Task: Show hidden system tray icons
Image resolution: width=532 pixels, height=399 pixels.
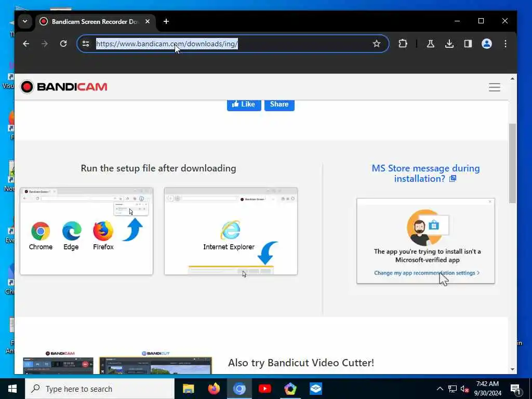Action: (440, 389)
